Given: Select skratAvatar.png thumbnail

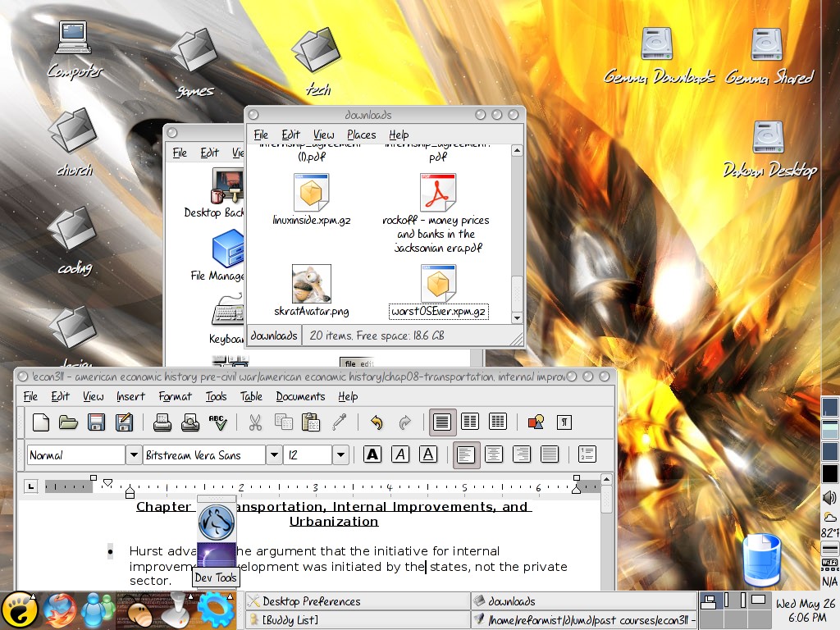Looking at the screenshot, I should tap(311, 284).
